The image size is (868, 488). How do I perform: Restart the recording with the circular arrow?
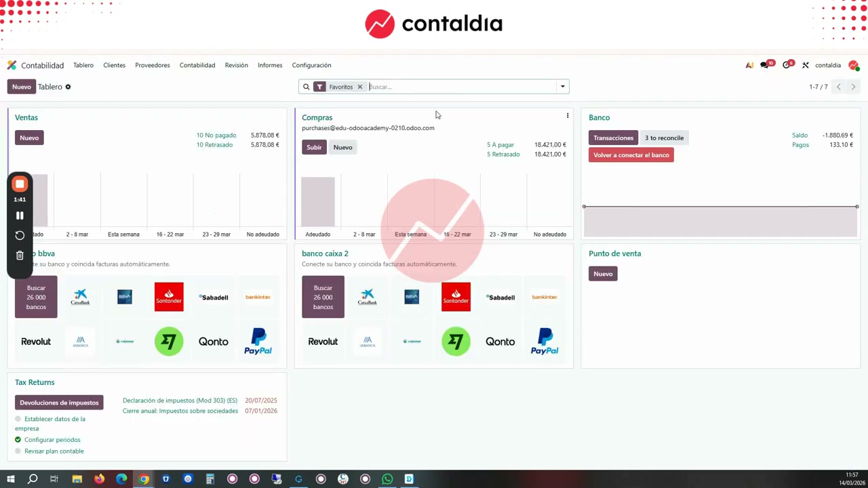[x=20, y=235]
